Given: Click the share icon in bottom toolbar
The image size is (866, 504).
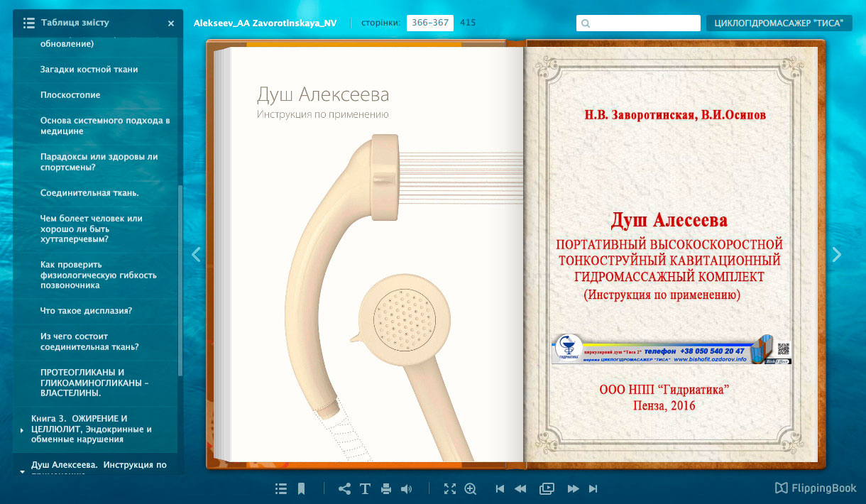Looking at the screenshot, I should click(345, 488).
